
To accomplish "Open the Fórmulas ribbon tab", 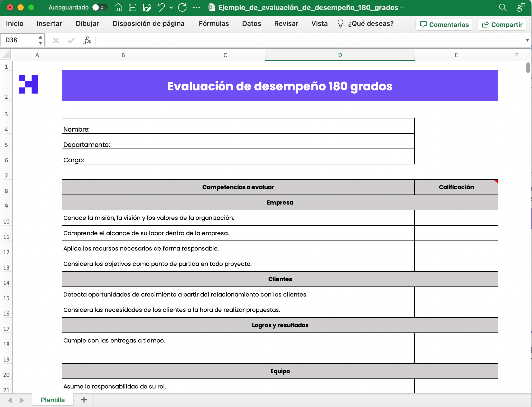I will [x=214, y=24].
